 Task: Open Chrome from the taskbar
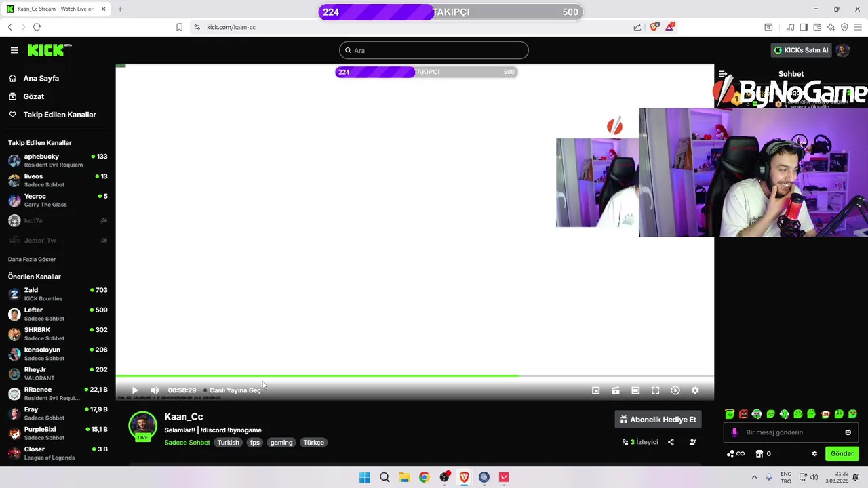[424, 477]
